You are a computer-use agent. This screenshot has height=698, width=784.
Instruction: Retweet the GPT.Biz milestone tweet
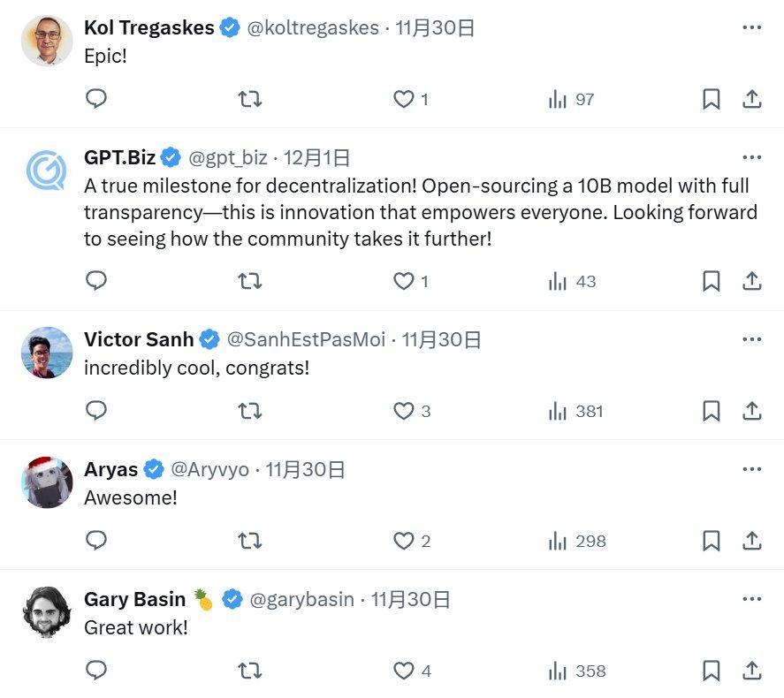[x=249, y=281]
